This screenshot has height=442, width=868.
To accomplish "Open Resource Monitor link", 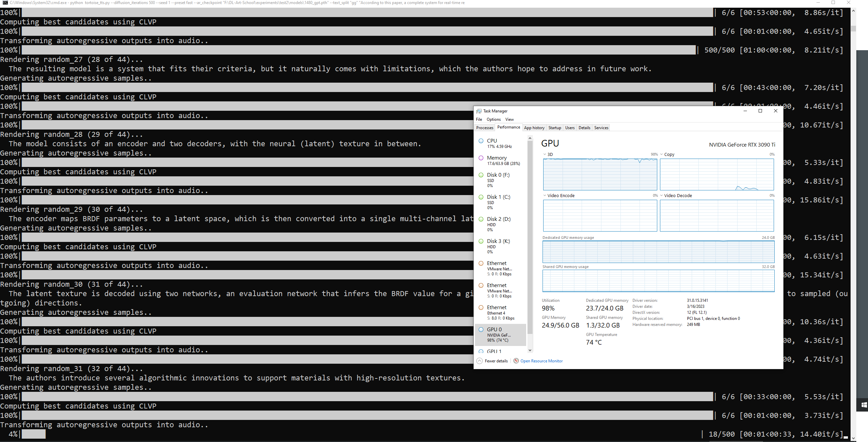I will coord(541,361).
